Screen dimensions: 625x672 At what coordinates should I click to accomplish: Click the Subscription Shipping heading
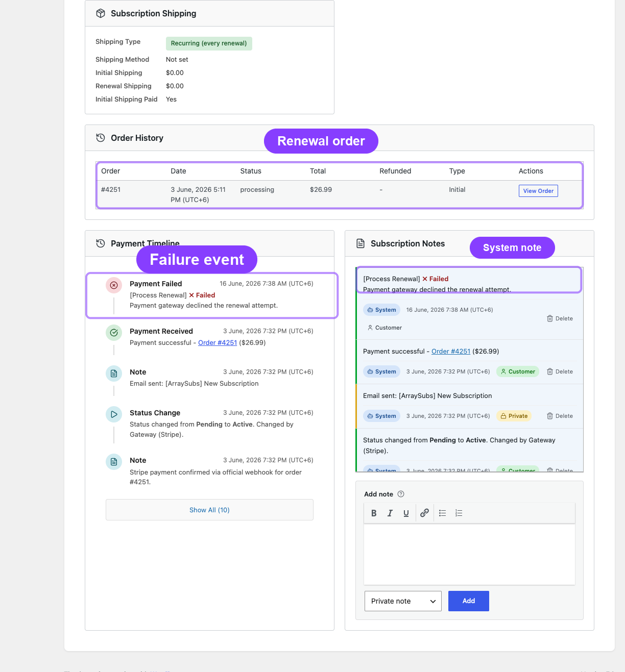click(x=153, y=13)
